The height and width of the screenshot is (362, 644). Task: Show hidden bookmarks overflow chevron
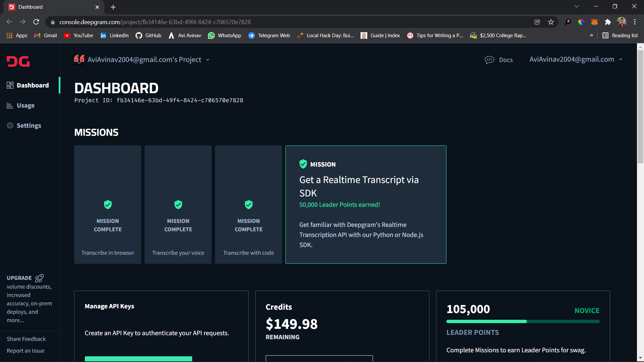pos(591,36)
